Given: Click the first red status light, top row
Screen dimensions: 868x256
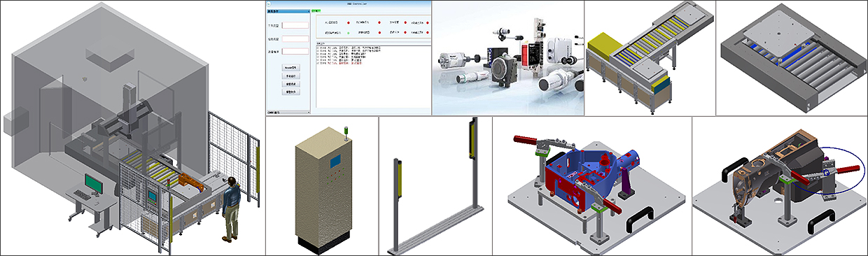Looking at the screenshot, I should 348,22.
